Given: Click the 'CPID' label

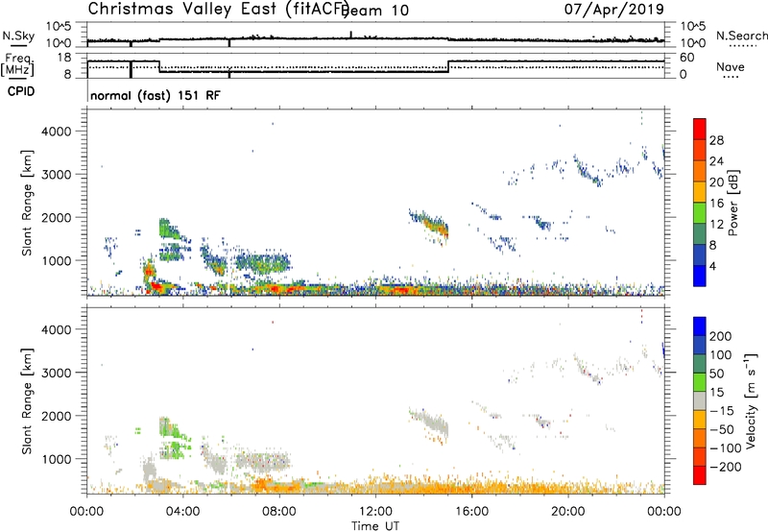Looking at the screenshot, I should pos(21,91).
